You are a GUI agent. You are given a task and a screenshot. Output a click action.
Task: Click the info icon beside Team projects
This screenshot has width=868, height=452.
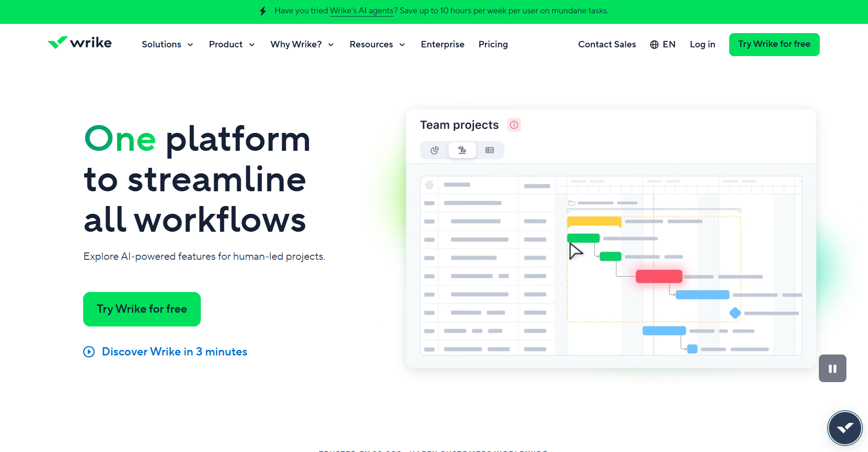tap(514, 125)
